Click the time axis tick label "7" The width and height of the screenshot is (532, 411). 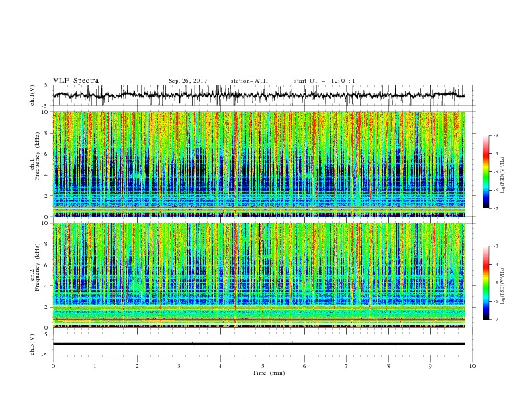tap(347, 366)
